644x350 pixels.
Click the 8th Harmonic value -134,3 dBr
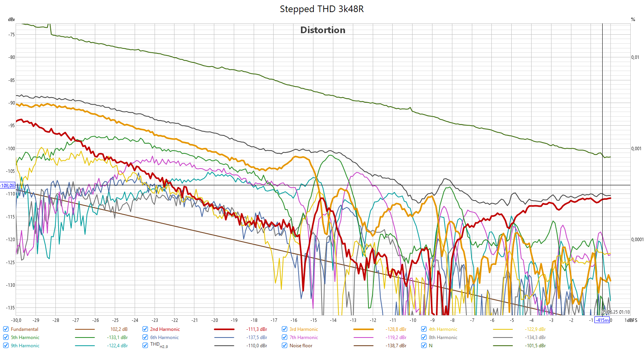pyautogui.click(x=535, y=338)
